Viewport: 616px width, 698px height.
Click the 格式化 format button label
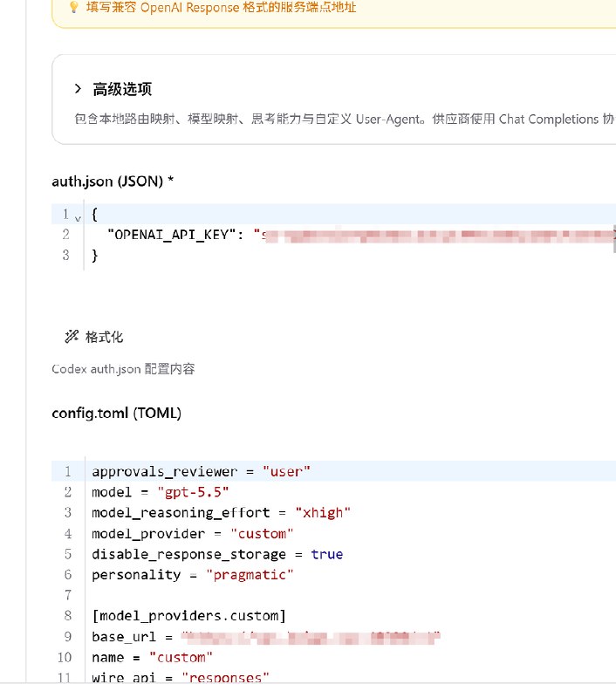click(104, 337)
